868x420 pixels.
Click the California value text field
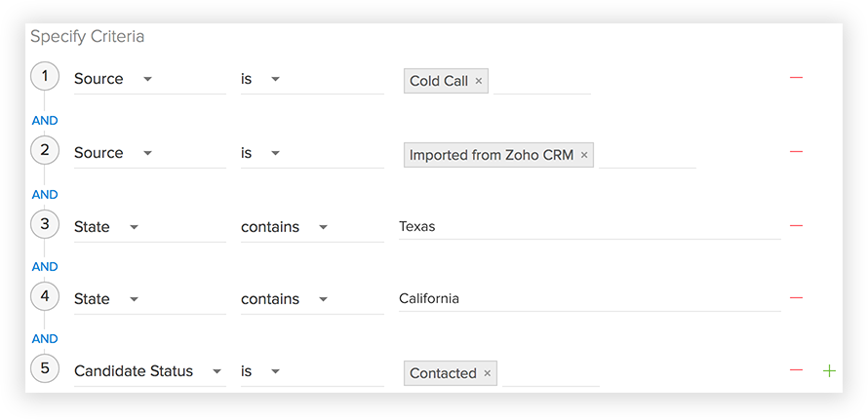coord(585,298)
